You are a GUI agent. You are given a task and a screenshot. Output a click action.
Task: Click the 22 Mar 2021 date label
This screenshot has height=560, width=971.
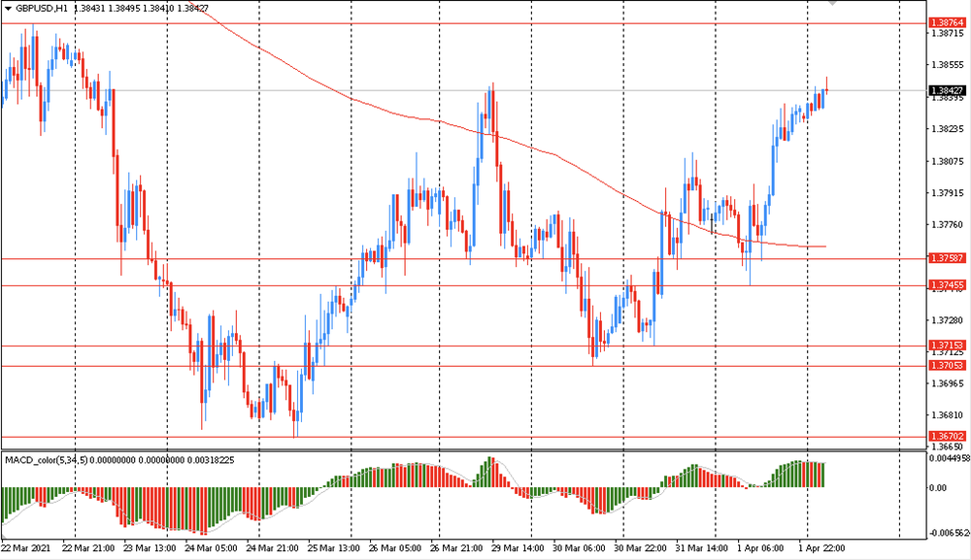point(26,548)
